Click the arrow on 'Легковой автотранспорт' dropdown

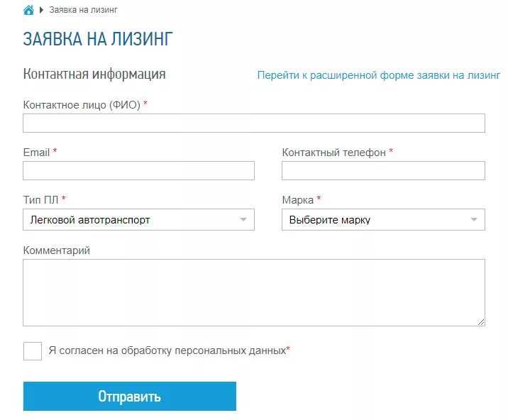point(243,220)
